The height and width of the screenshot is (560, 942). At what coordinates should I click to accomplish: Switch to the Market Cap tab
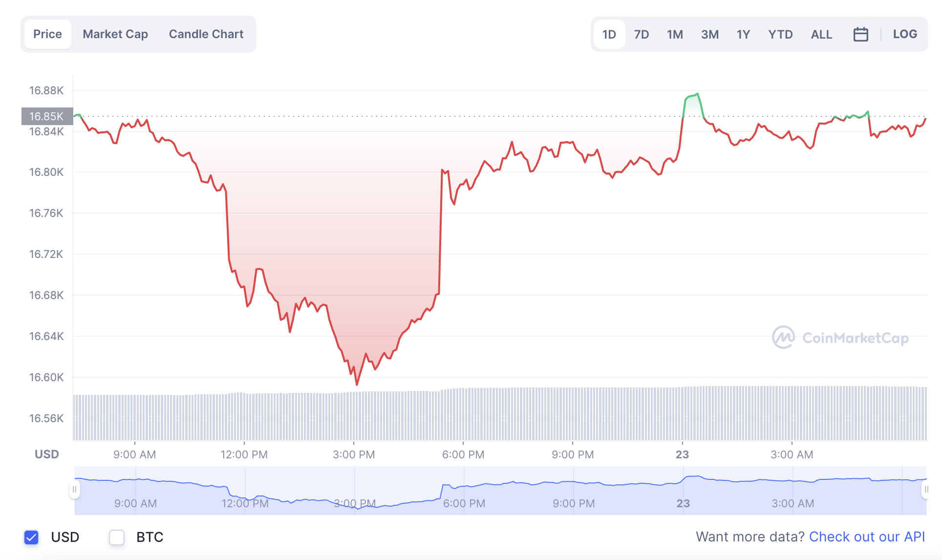(x=115, y=34)
